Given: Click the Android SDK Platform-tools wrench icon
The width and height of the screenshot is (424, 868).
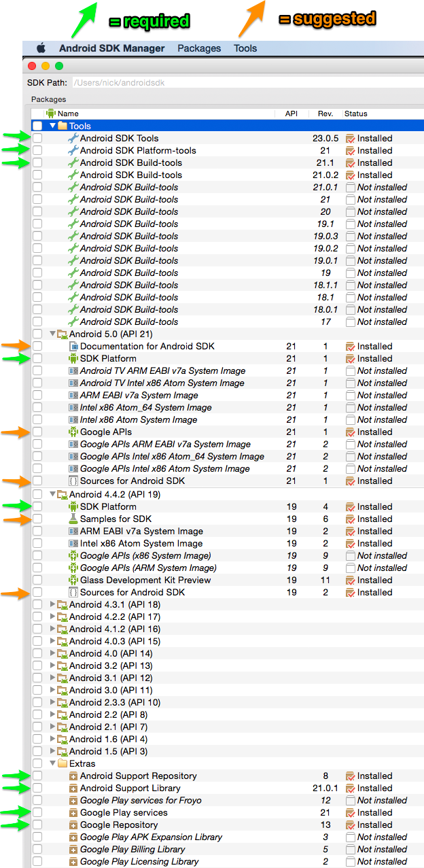Looking at the screenshot, I should [x=73, y=150].
